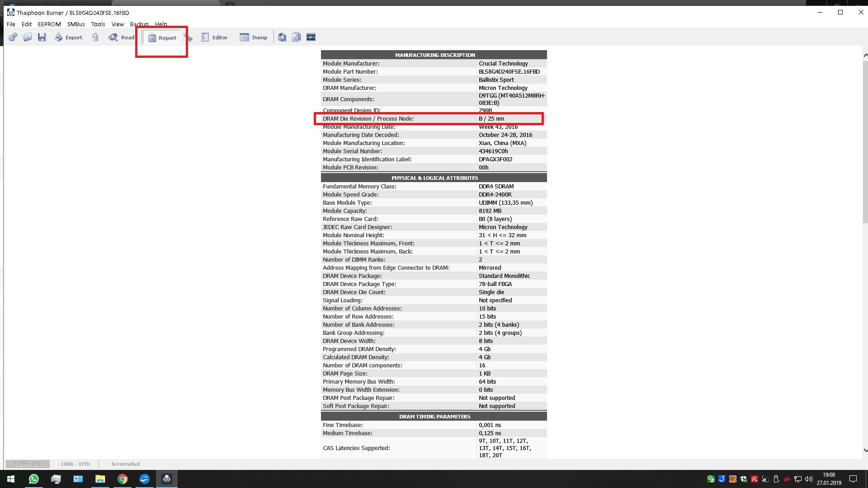
Task: Click the 'October 24-28, 2016' date value
Action: pos(505,135)
